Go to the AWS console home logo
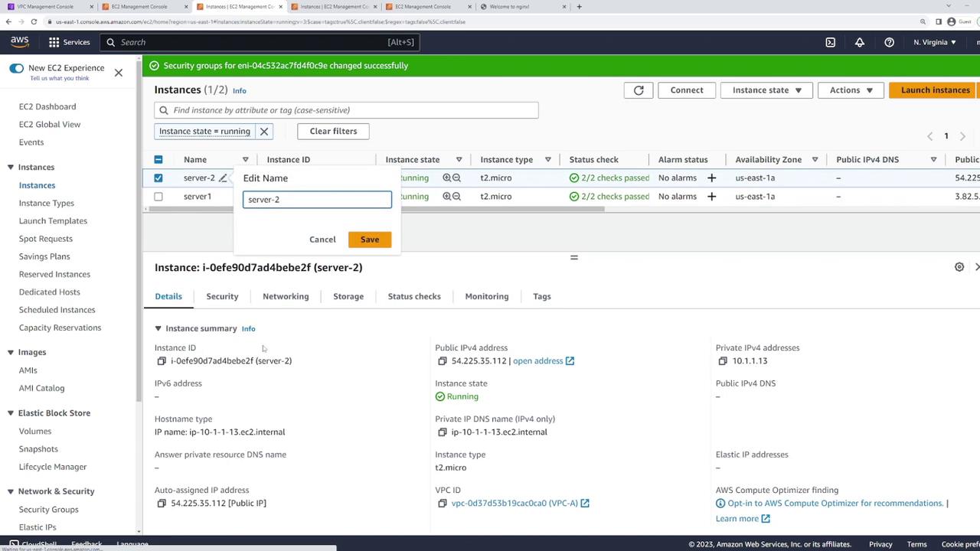Screen dimensions: 980x551 pyautogui.click(x=20, y=42)
